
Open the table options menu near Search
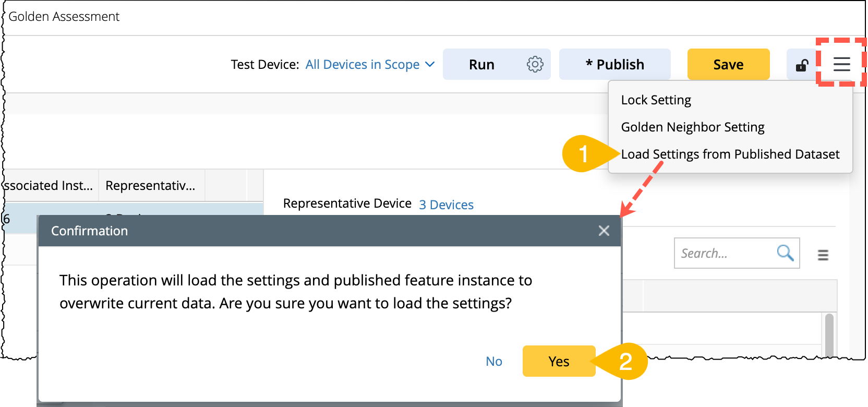[x=823, y=255]
